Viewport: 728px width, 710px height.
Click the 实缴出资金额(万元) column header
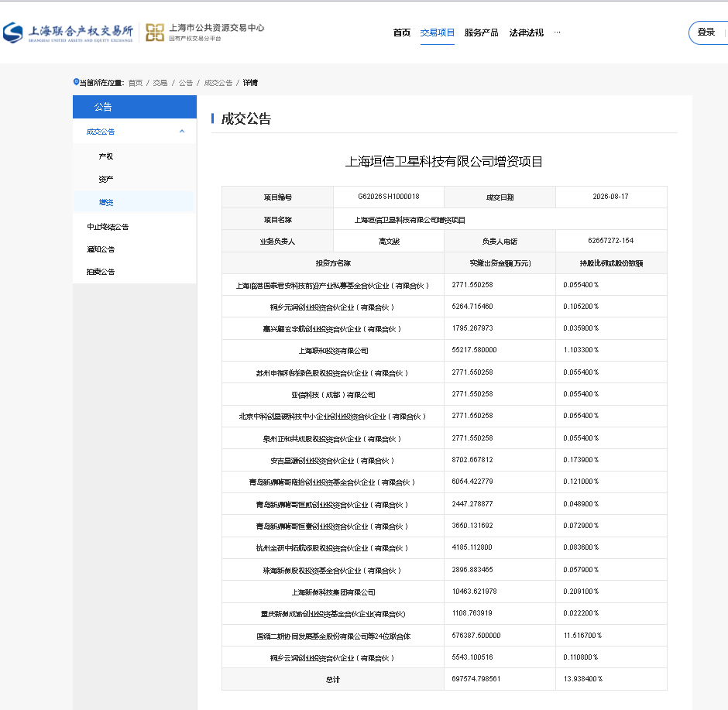(x=500, y=263)
